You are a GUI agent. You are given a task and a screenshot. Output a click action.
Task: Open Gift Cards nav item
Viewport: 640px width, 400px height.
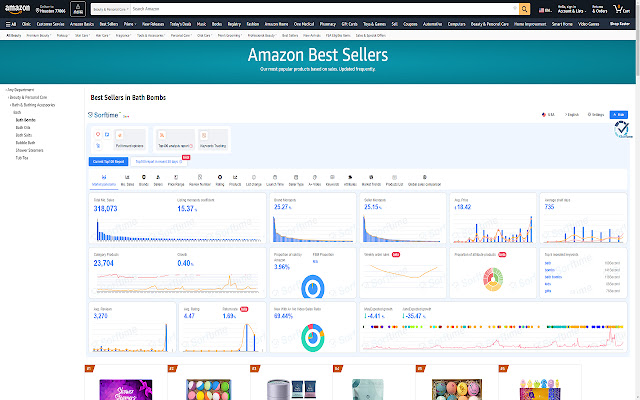click(349, 24)
